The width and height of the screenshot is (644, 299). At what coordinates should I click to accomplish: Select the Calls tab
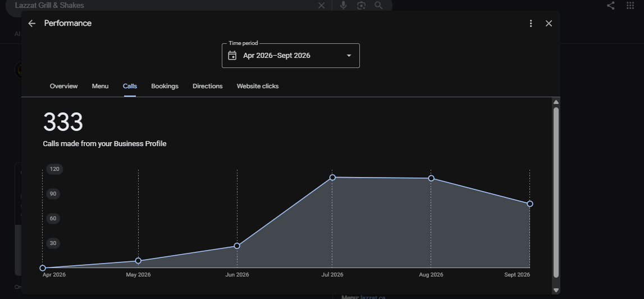click(x=130, y=87)
